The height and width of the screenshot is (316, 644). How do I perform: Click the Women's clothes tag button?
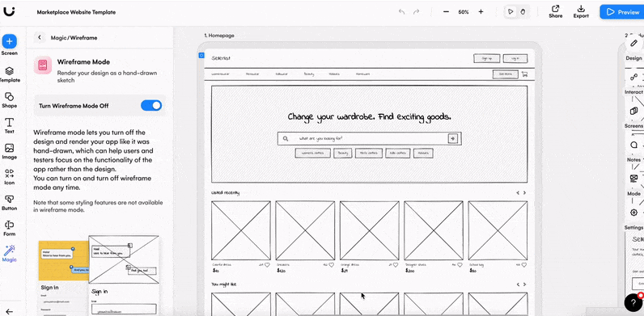coord(312,153)
